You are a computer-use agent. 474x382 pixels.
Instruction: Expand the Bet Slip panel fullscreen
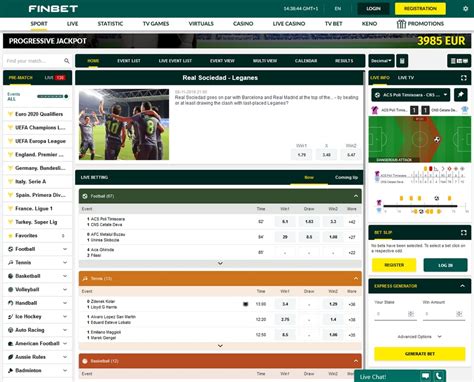(464, 232)
